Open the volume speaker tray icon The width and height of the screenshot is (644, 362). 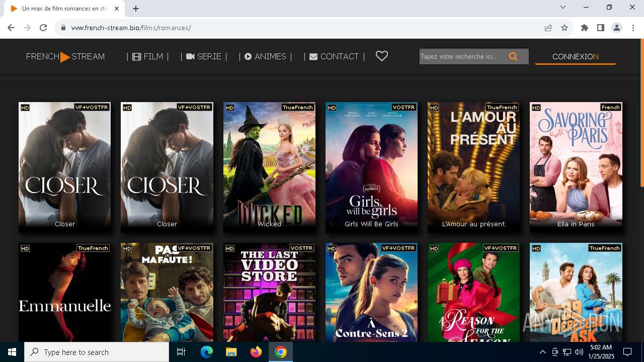(579, 352)
